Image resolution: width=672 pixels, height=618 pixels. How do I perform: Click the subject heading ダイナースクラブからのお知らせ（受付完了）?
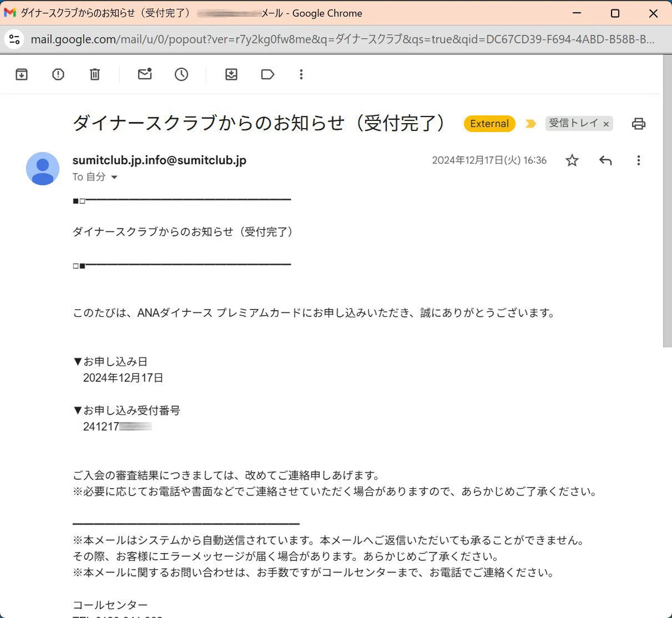[259, 123]
